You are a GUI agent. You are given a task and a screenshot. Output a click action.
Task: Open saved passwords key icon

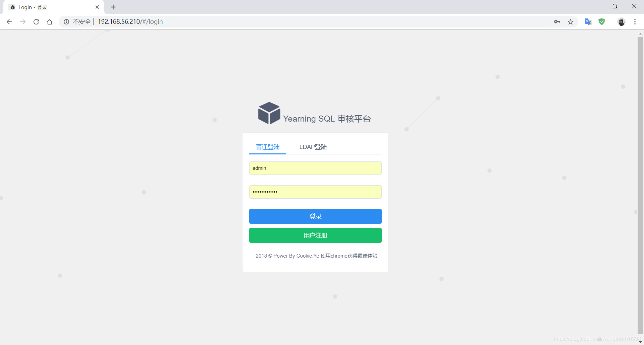click(x=557, y=22)
